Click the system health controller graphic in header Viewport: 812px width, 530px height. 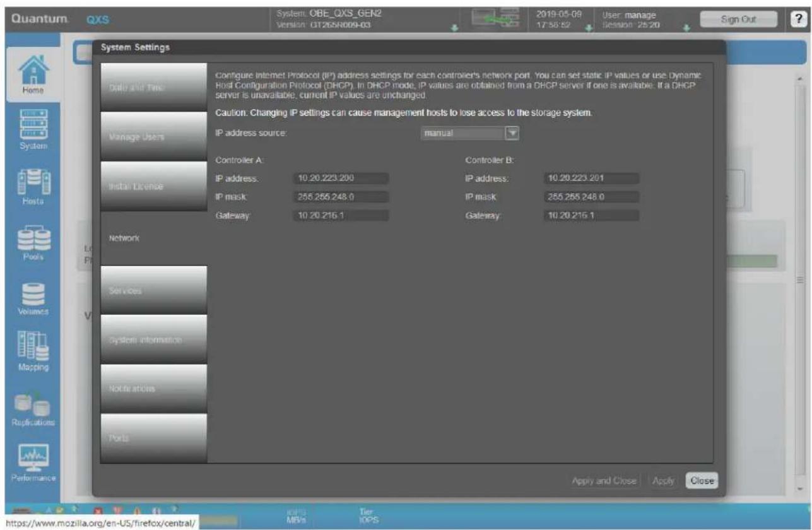497,18
